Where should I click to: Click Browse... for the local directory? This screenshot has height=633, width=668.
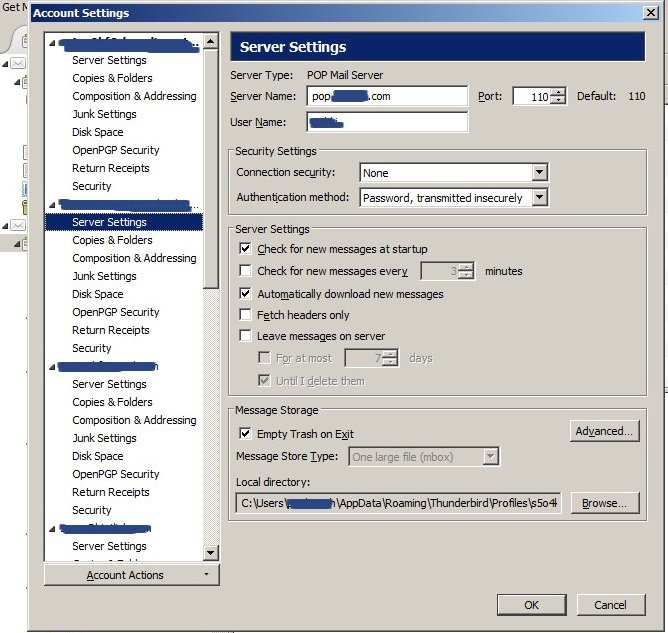pos(605,503)
